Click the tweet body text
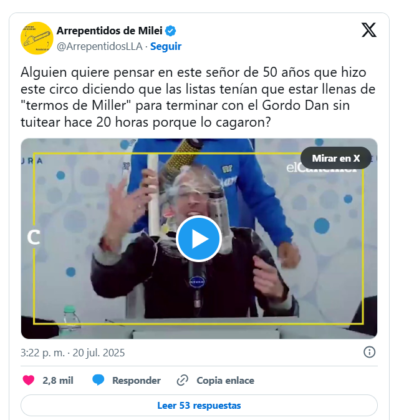 coord(198,97)
